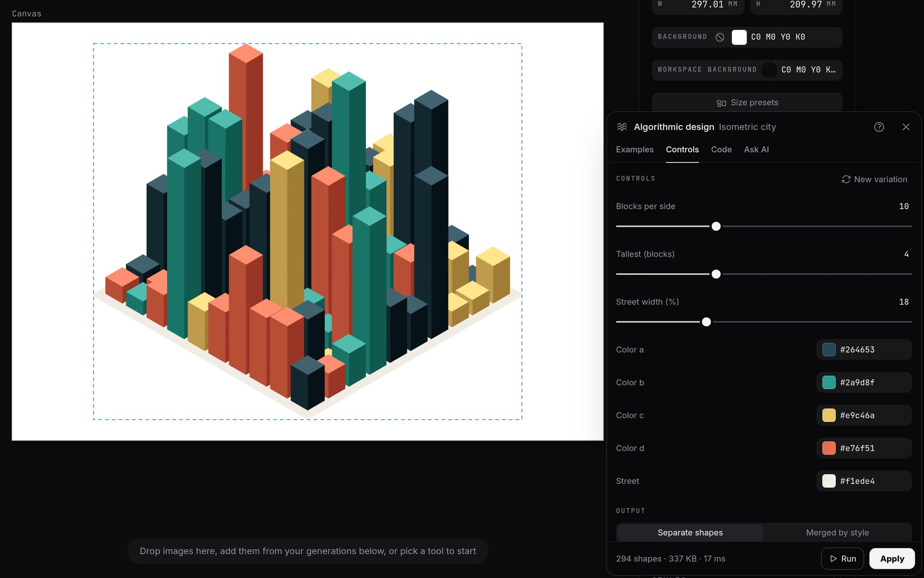Click the isometric city artwork on canvas
The image size is (924, 578).
307,231
